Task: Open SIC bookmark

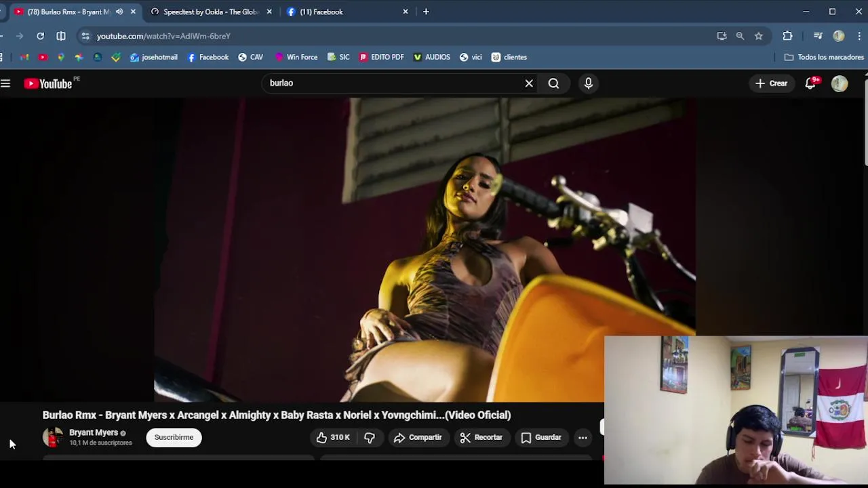Action: click(338, 57)
